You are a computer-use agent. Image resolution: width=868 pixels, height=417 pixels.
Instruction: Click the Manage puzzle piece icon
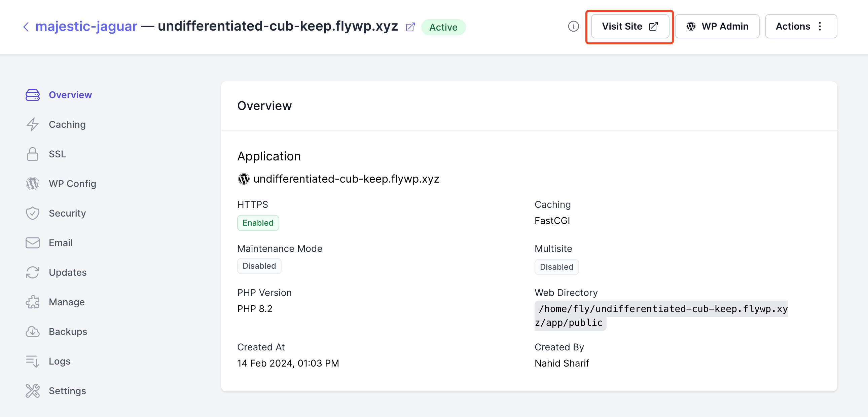(33, 302)
